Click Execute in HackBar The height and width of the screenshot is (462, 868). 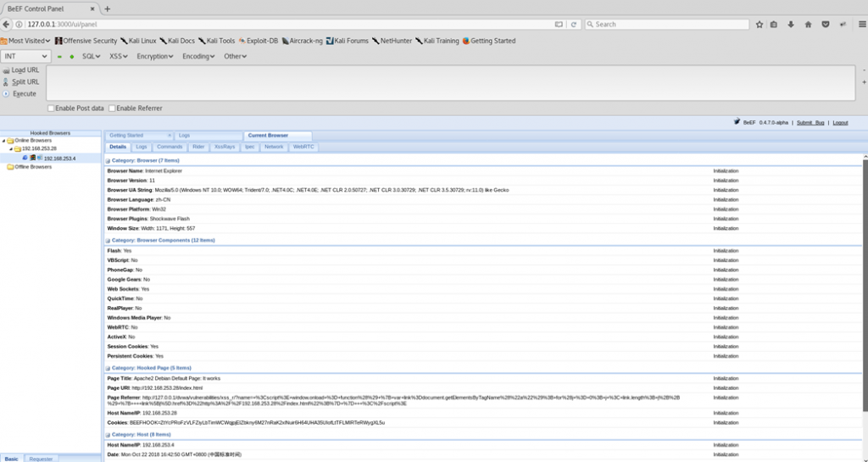pyautogui.click(x=19, y=93)
